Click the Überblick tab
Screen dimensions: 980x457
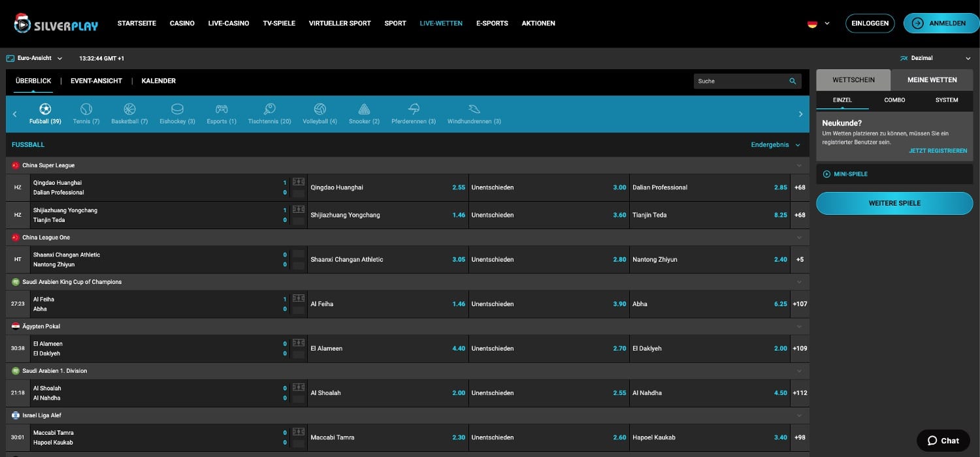pos(33,81)
